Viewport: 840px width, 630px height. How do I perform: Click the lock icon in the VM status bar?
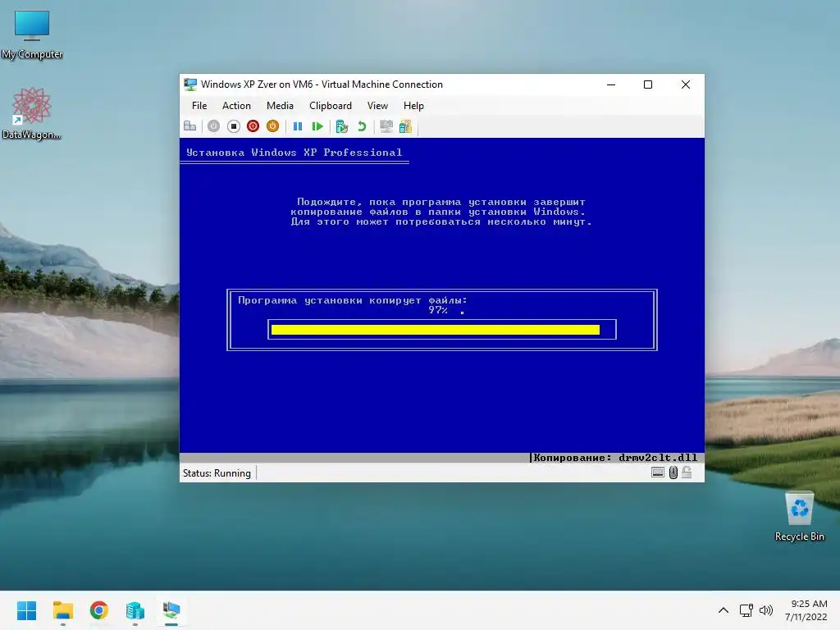point(687,472)
